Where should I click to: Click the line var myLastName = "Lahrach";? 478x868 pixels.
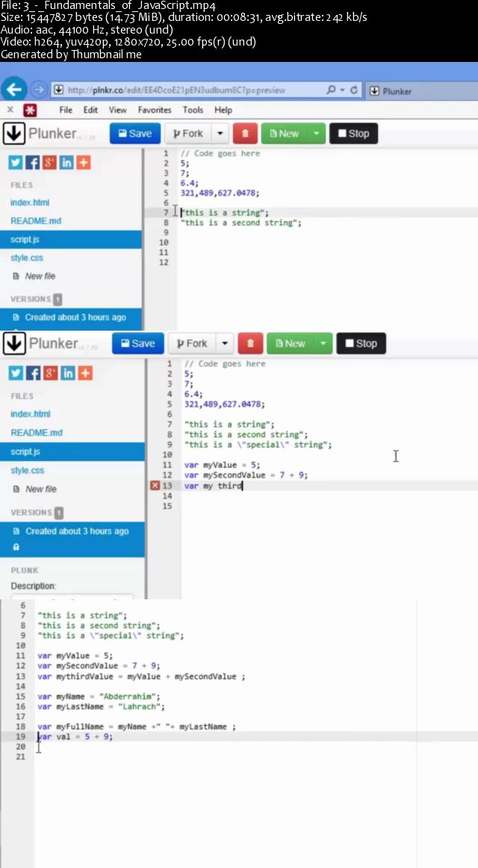pyautogui.click(x=101, y=706)
